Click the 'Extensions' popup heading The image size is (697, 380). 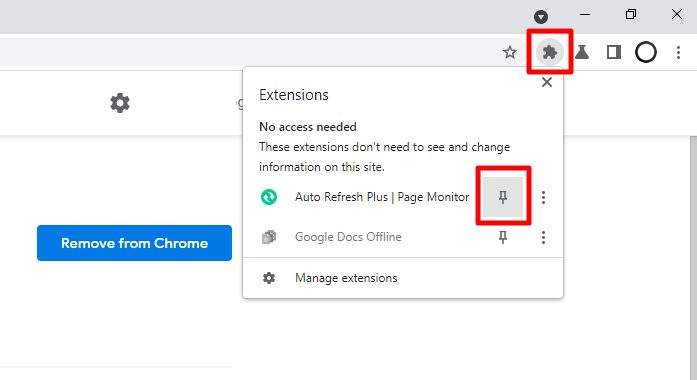point(294,95)
